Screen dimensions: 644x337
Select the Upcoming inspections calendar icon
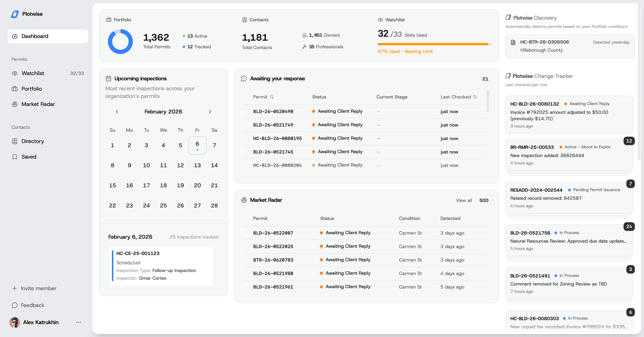pyautogui.click(x=109, y=78)
